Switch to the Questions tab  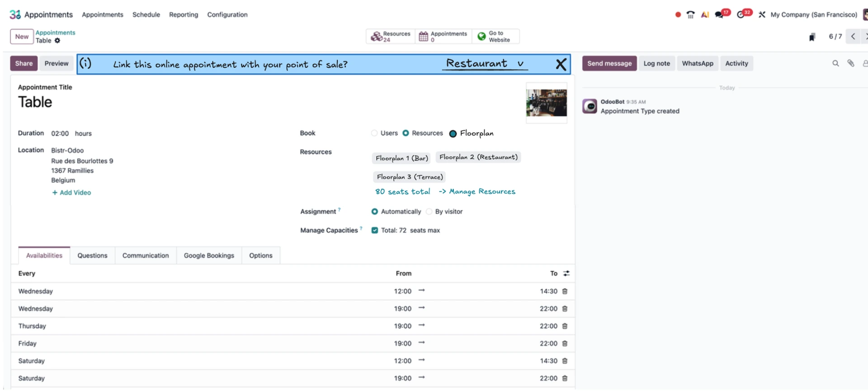[x=92, y=256]
